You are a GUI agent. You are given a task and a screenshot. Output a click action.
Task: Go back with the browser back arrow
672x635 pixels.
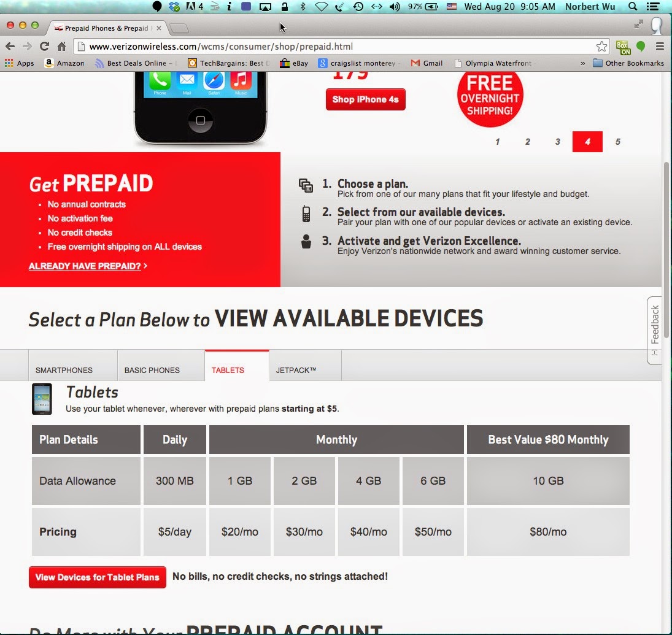[10, 46]
